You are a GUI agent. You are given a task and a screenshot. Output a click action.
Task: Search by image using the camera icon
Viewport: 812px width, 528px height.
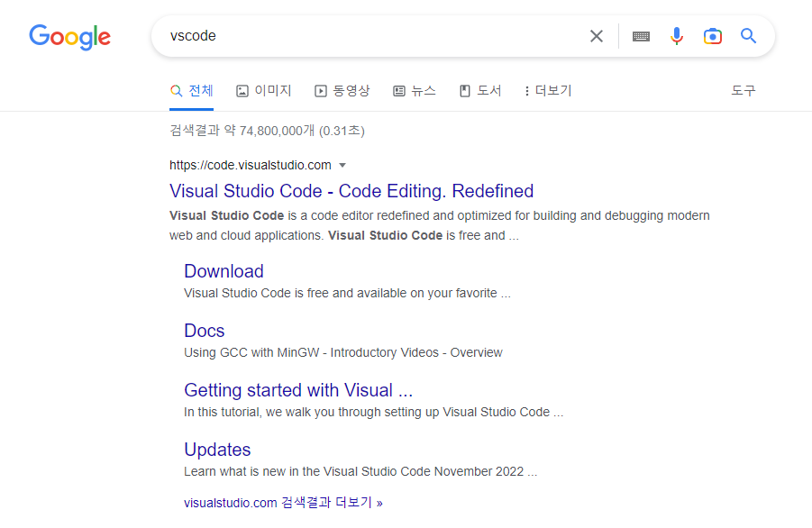pyautogui.click(x=713, y=36)
